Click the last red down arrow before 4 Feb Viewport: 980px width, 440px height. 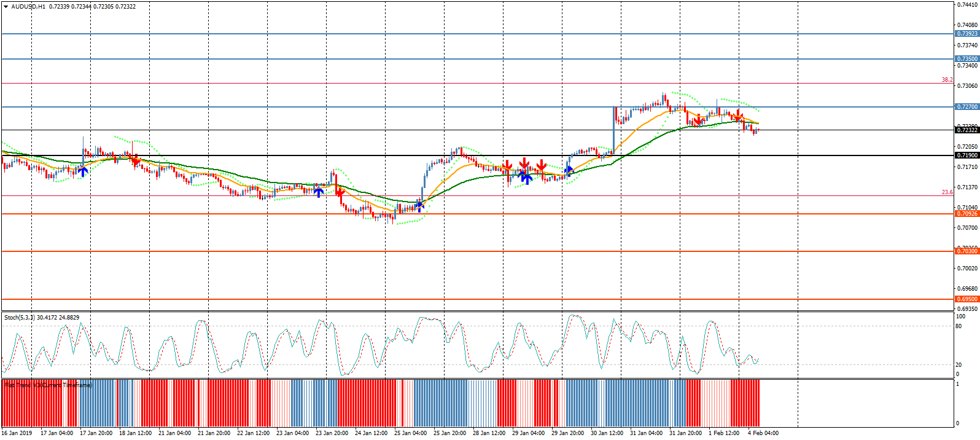click(x=739, y=116)
